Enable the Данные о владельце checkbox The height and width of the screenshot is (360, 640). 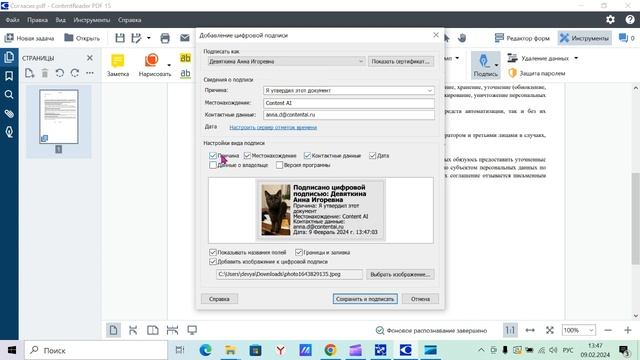pos(213,165)
